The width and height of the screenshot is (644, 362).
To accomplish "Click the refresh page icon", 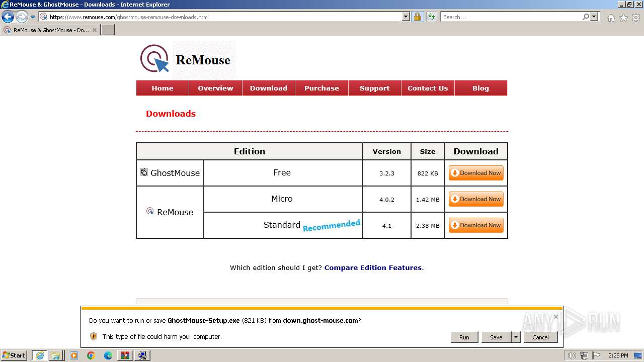I will point(432,17).
